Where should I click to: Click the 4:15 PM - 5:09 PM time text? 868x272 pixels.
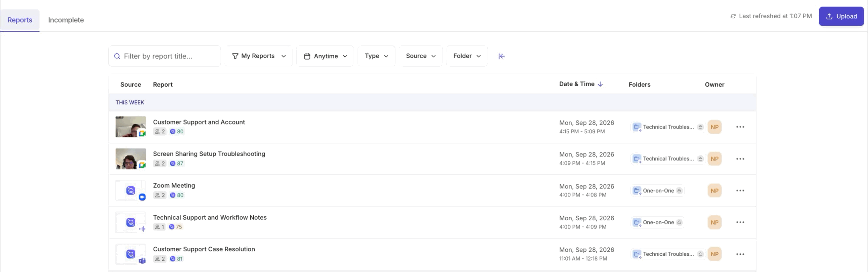tap(582, 131)
